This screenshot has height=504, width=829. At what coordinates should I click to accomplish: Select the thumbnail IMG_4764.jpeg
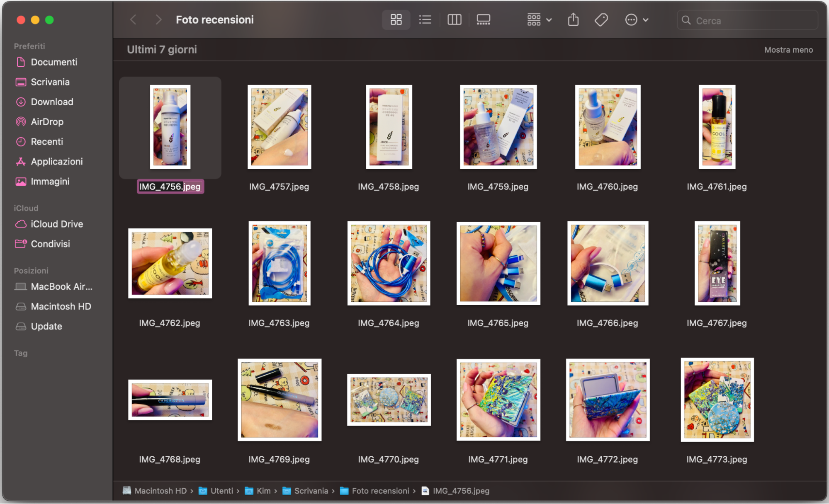tap(389, 264)
